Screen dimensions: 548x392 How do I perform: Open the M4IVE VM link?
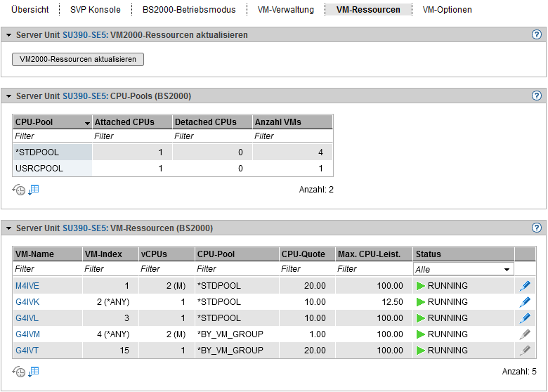coord(27,286)
